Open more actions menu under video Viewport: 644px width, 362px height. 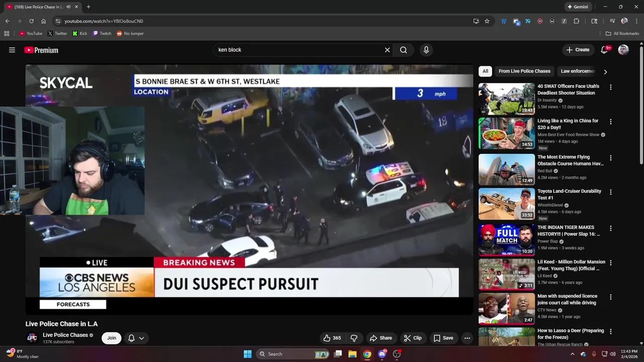(x=467, y=338)
